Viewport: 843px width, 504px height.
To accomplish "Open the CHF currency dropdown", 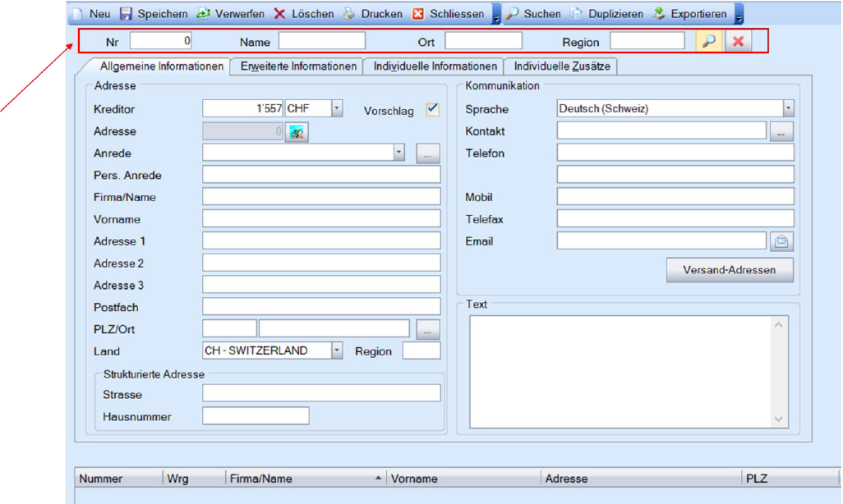I will coord(337,108).
